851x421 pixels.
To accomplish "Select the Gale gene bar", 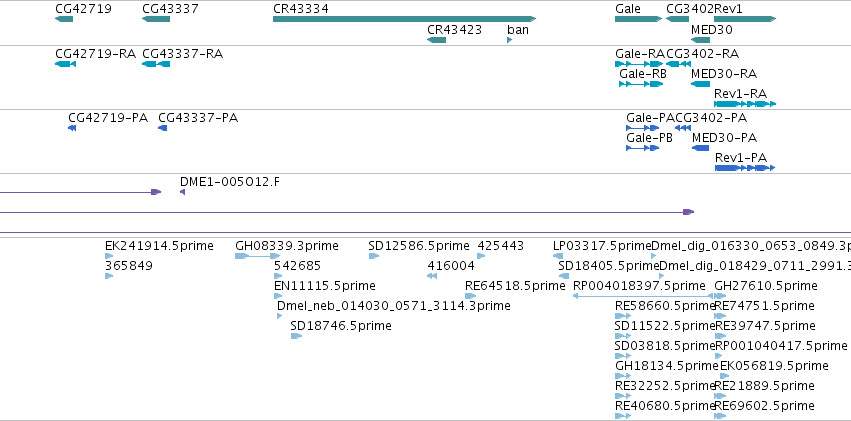I will [x=638, y=19].
